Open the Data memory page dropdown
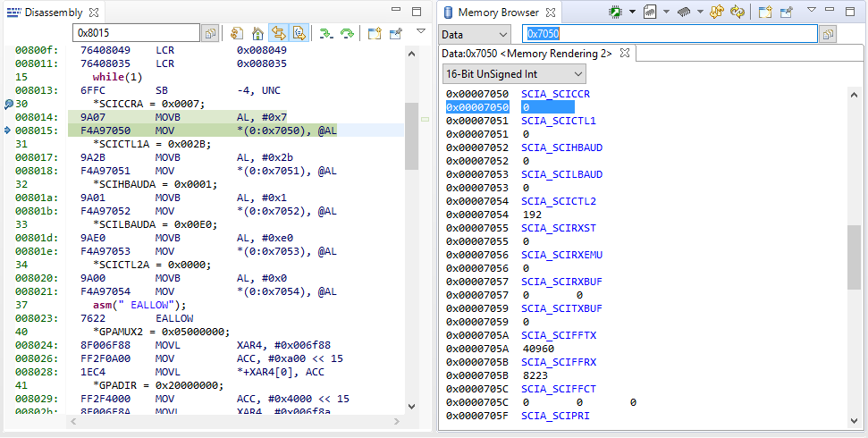 (x=475, y=34)
